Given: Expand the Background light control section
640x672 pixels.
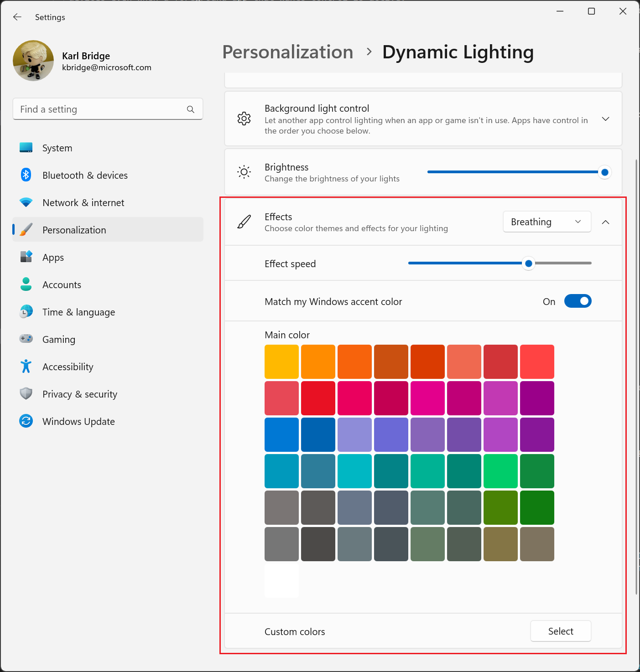Looking at the screenshot, I should coord(605,119).
